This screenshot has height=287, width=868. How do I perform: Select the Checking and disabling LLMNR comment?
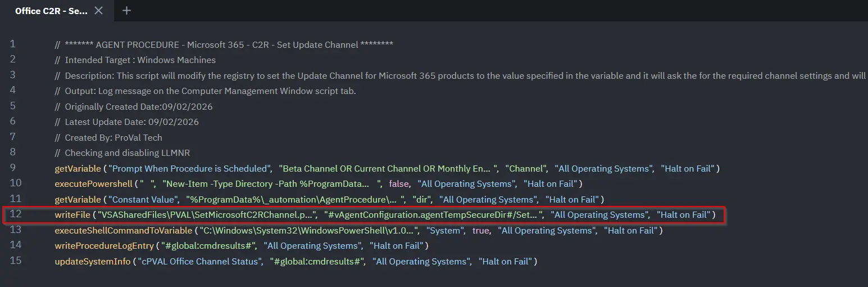pyautogui.click(x=126, y=153)
